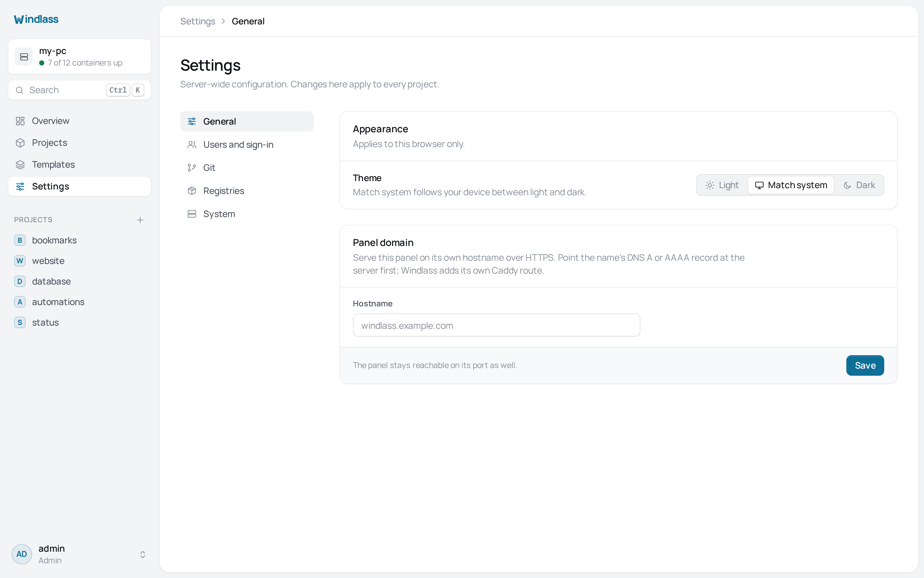924x578 pixels.
Task: Open the Registries settings section
Action: click(x=247, y=191)
